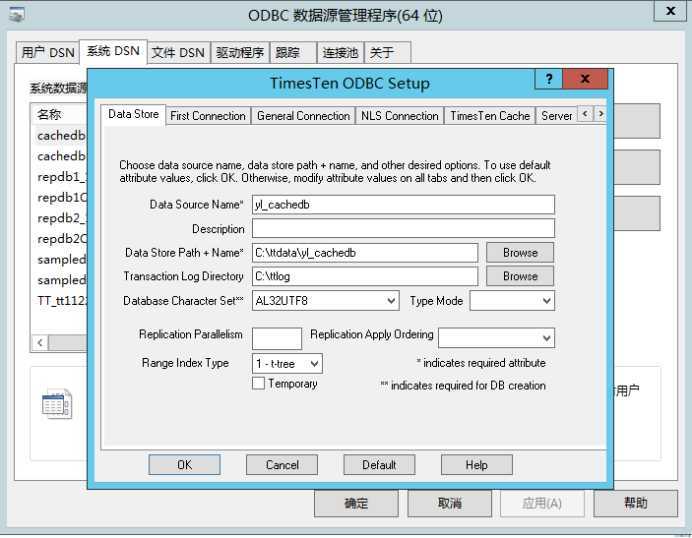Image resolution: width=692 pixels, height=538 pixels.
Task: Select the repdb1_ data source row
Action: [60, 177]
